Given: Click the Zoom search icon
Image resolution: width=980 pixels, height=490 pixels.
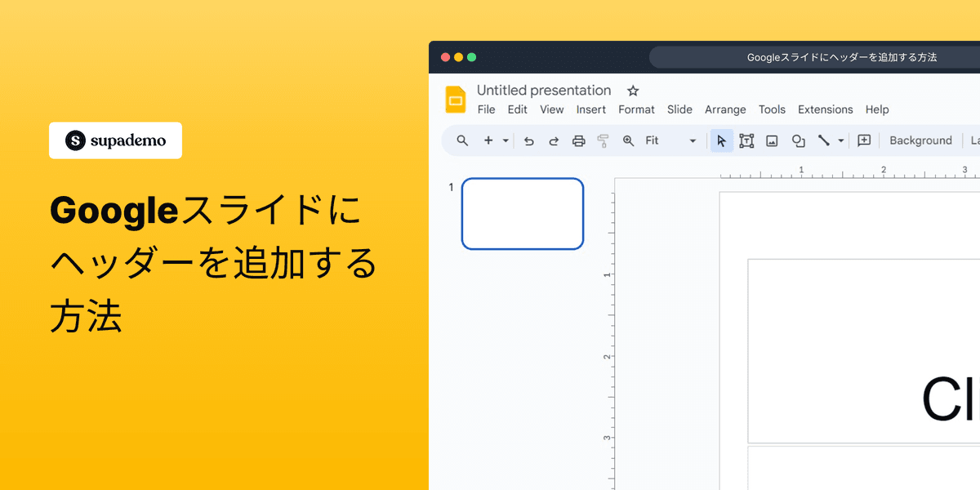Looking at the screenshot, I should click(x=462, y=140).
